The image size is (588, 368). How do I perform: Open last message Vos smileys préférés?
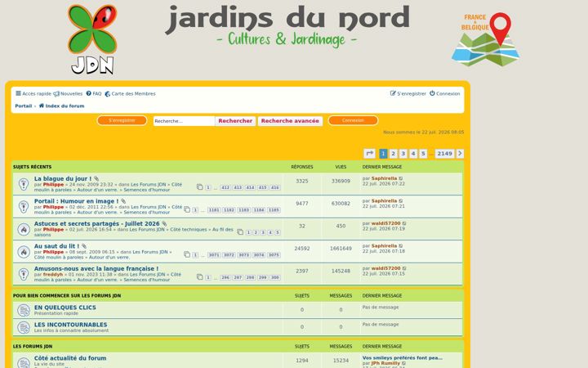pos(403,358)
